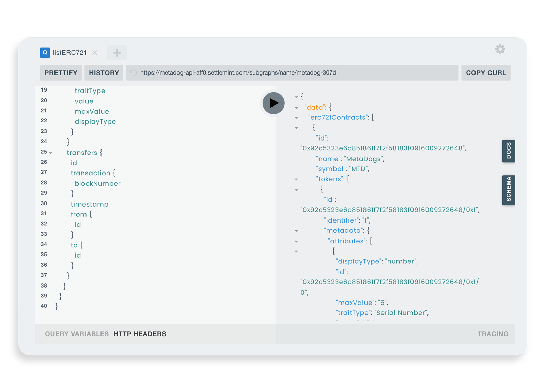Fold the transfers block on line 25
Image resolution: width=545 pixels, height=392 pixels.
pyautogui.click(x=50, y=153)
